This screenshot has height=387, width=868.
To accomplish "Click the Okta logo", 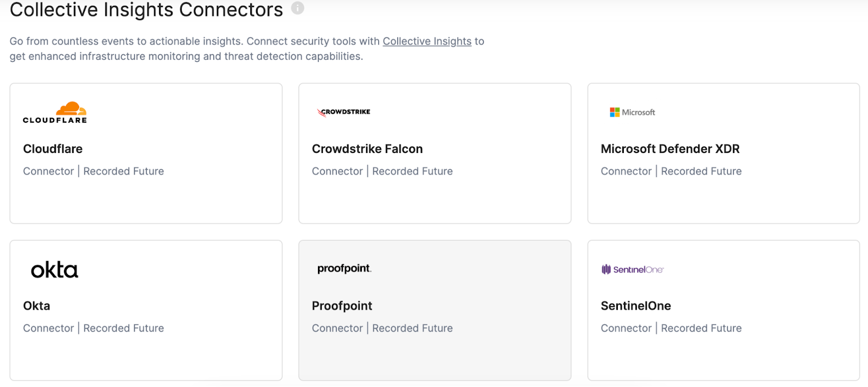I will pyautogui.click(x=54, y=270).
